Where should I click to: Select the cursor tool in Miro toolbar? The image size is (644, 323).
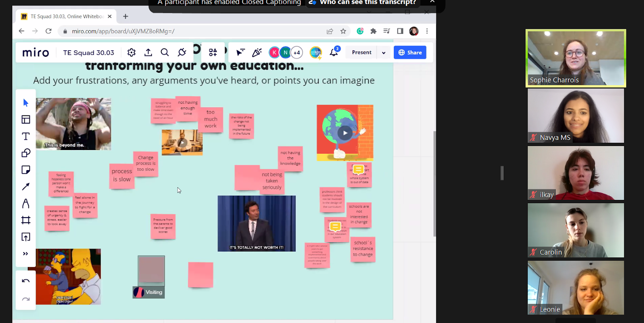click(26, 103)
